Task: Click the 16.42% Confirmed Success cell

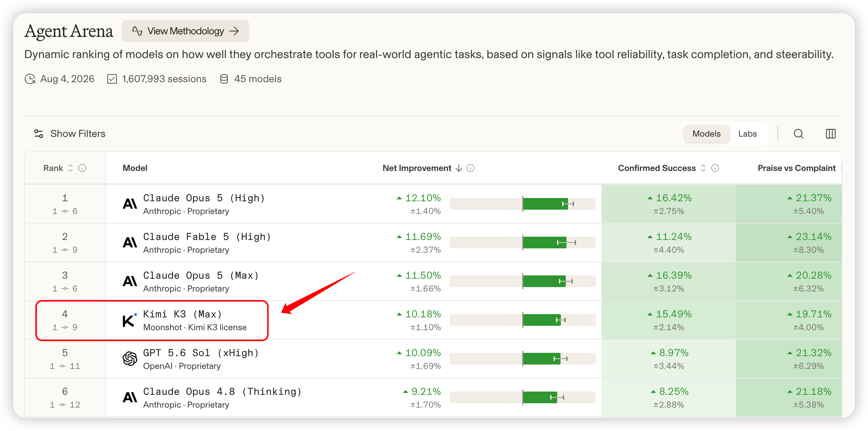Action: pyautogui.click(x=669, y=204)
